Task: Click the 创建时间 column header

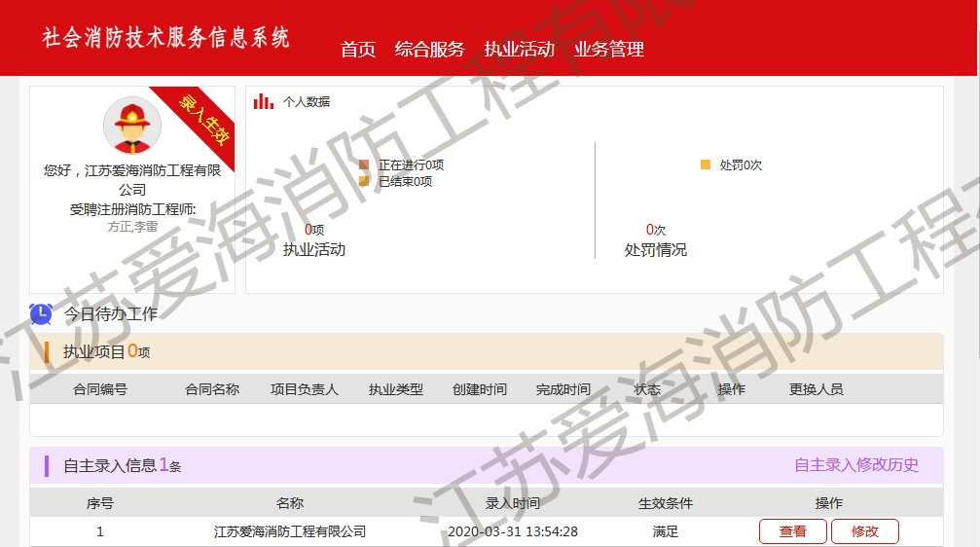Action: [480, 389]
